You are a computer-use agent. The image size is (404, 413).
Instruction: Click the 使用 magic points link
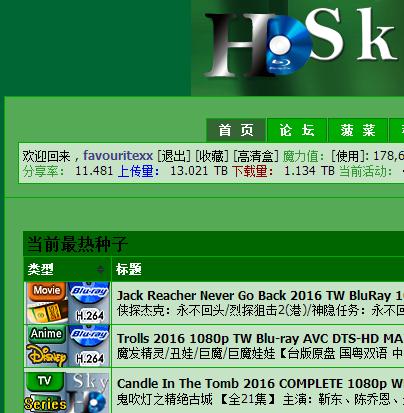pos(348,156)
